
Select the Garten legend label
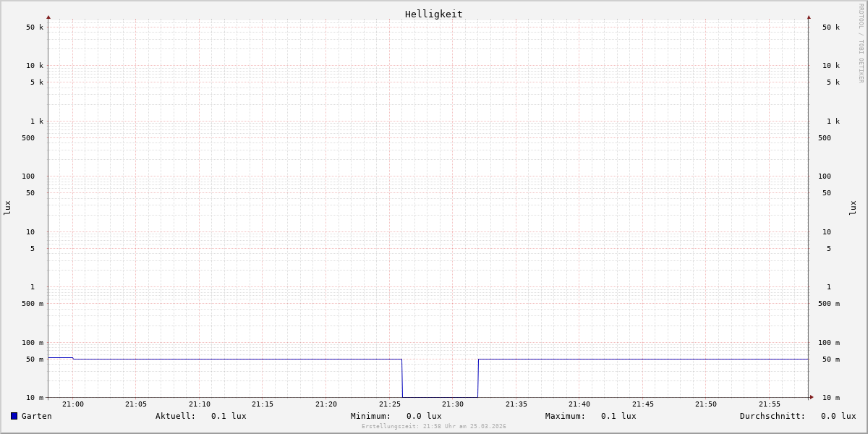[x=37, y=416]
